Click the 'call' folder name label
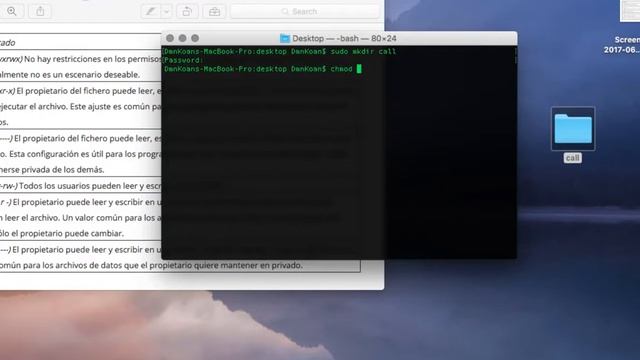 point(573,158)
